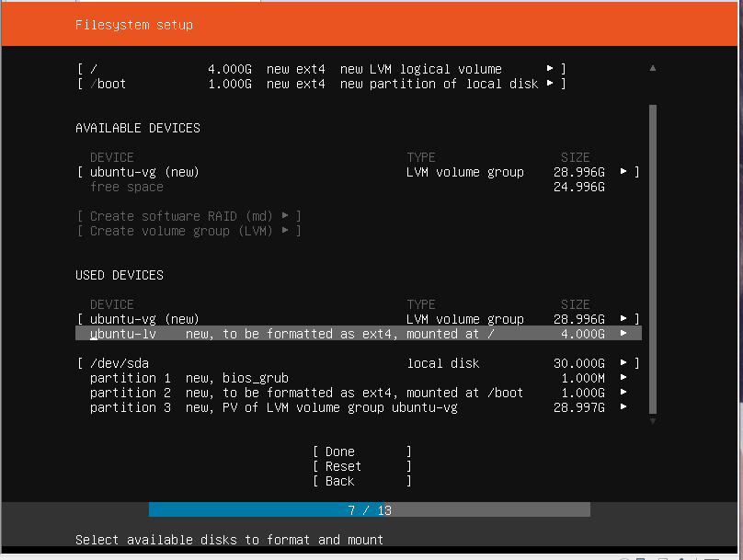Viewport: 743px width, 560px height.
Task: Select the /boot mount point row
Action: (322, 84)
